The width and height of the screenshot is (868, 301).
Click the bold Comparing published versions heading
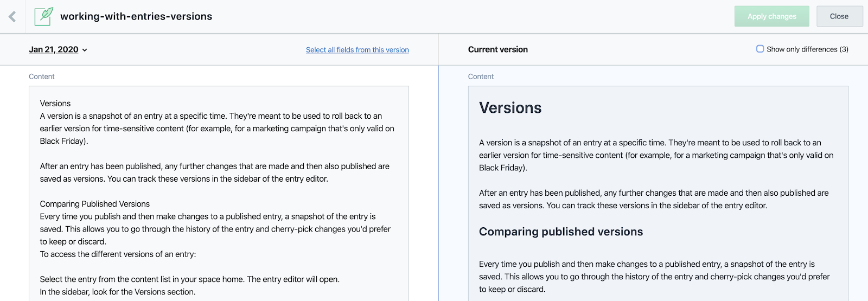(560, 232)
